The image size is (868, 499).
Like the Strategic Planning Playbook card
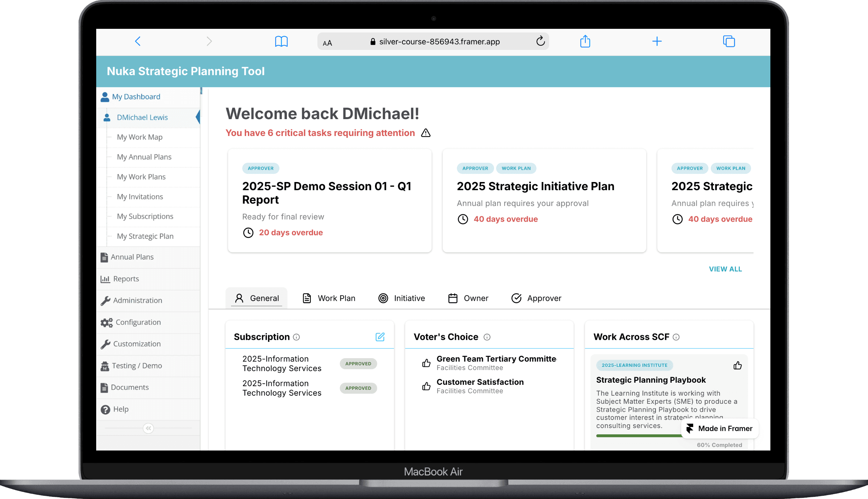coord(737,365)
